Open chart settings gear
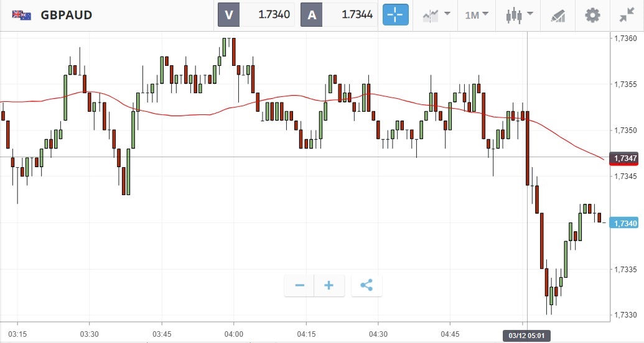 pyautogui.click(x=592, y=15)
